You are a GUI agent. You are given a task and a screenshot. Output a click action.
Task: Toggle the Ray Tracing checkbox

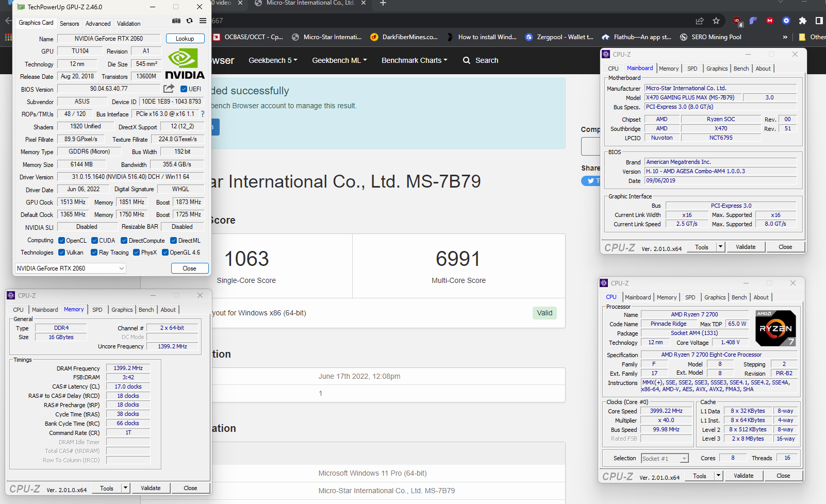(x=94, y=253)
